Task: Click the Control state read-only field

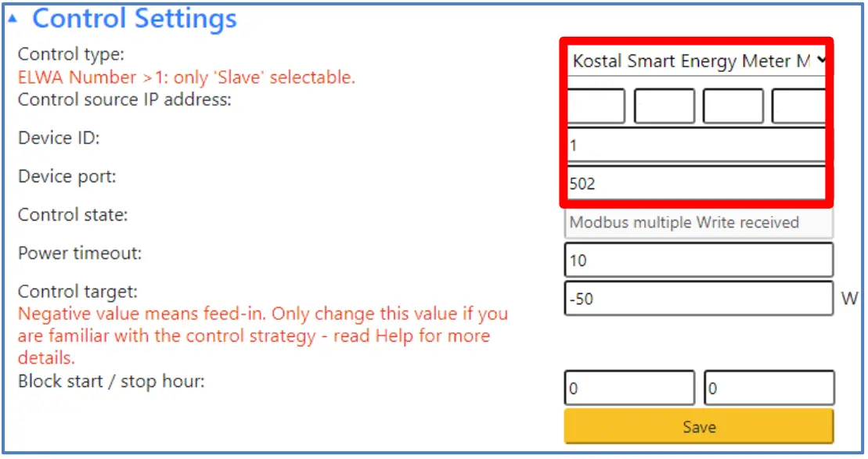Action: tap(698, 222)
